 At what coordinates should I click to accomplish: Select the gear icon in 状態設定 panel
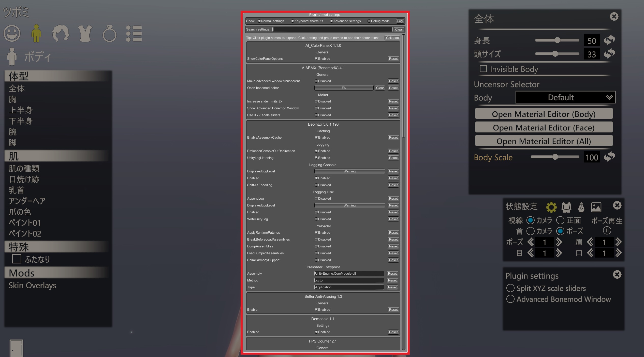(x=551, y=207)
